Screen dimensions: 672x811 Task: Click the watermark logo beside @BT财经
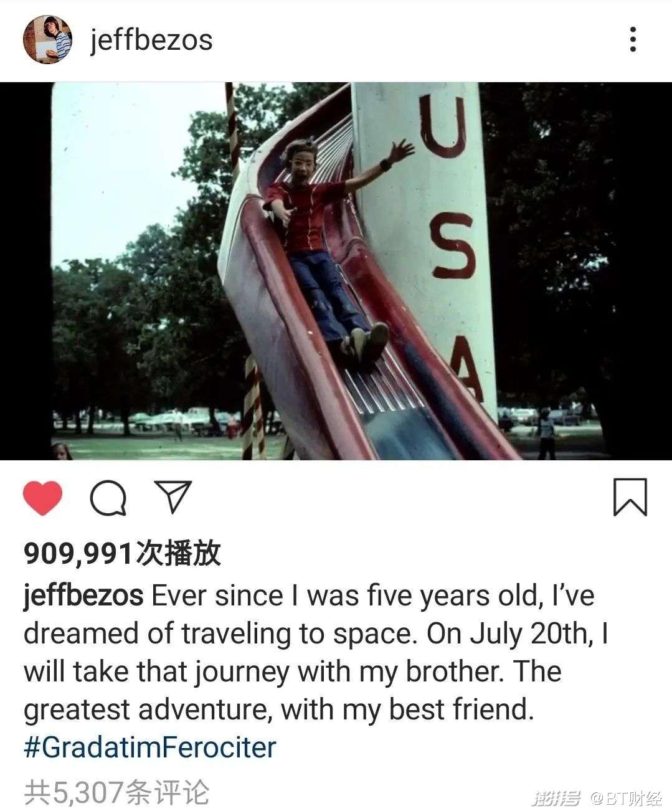[x=556, y=797]
